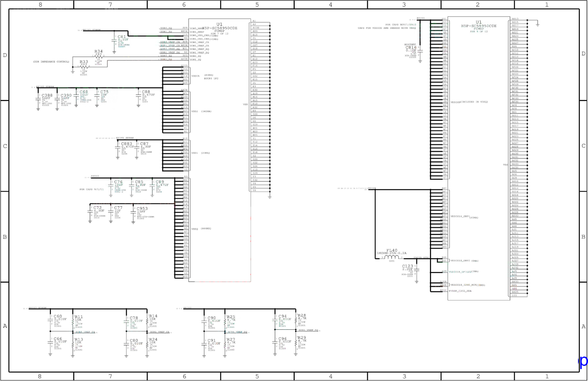Click capacitor C90 label

212,318
